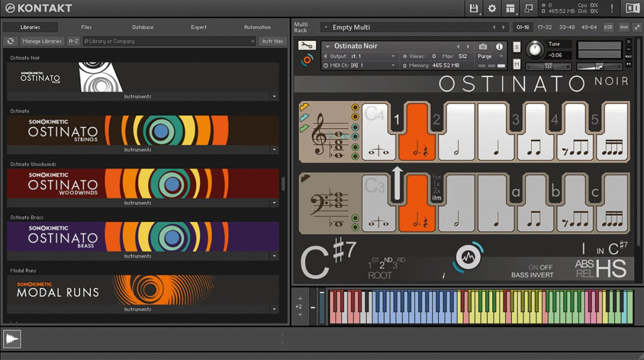Viewport: 644px width, 360px height.
Task: Click the wrench edit-instrument icon
Action: coord(306,46)
